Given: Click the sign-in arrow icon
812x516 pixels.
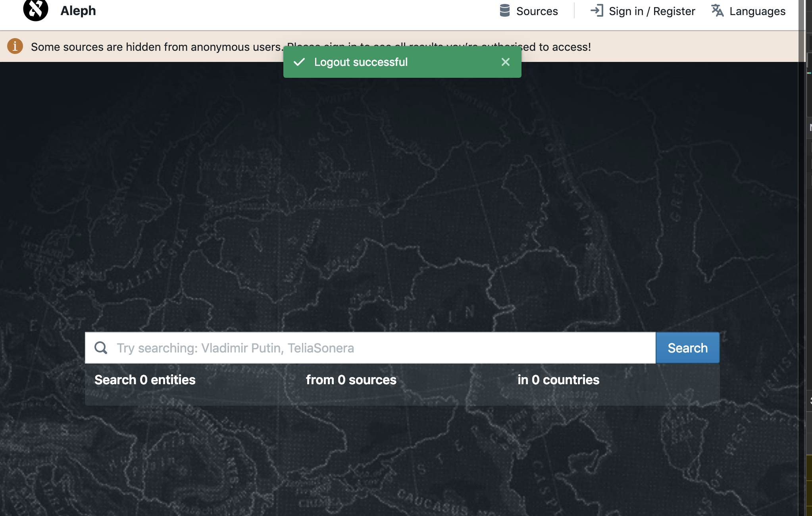Looking at the screenshot, I should 596,11.
